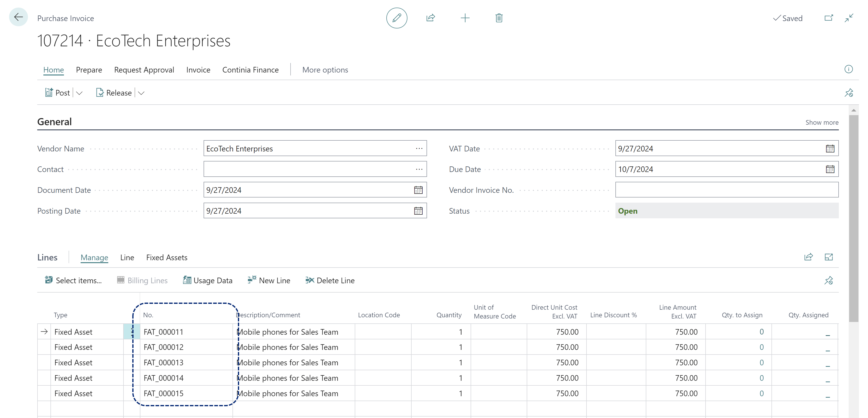Image resolution: width=868 pixels, height=418 pixels.
Task: Open the Prepare tab
Action: (89, 70)
